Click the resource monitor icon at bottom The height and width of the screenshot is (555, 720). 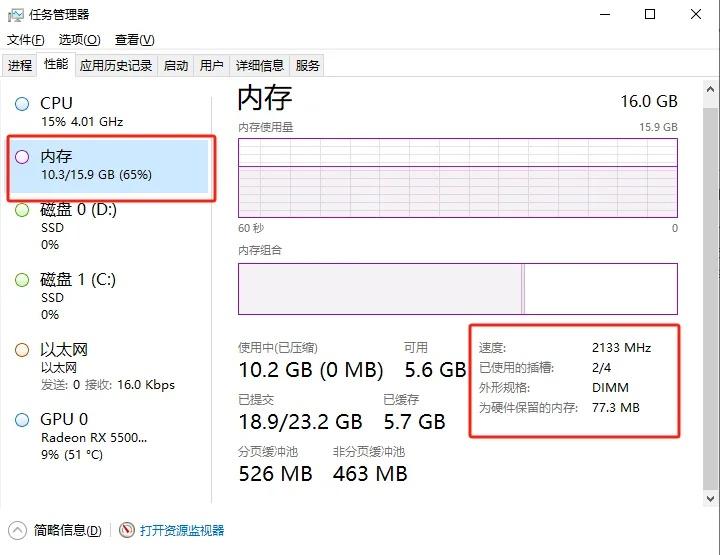coord(127,530)
